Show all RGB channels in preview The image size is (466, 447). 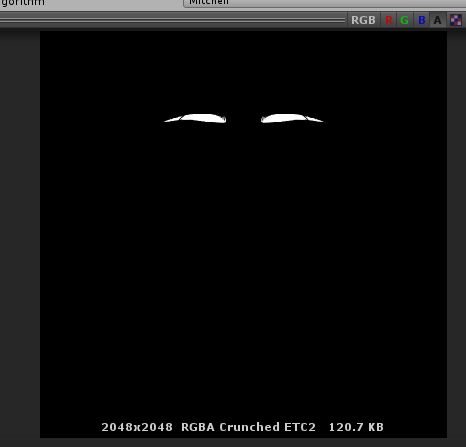coord(363,20)
